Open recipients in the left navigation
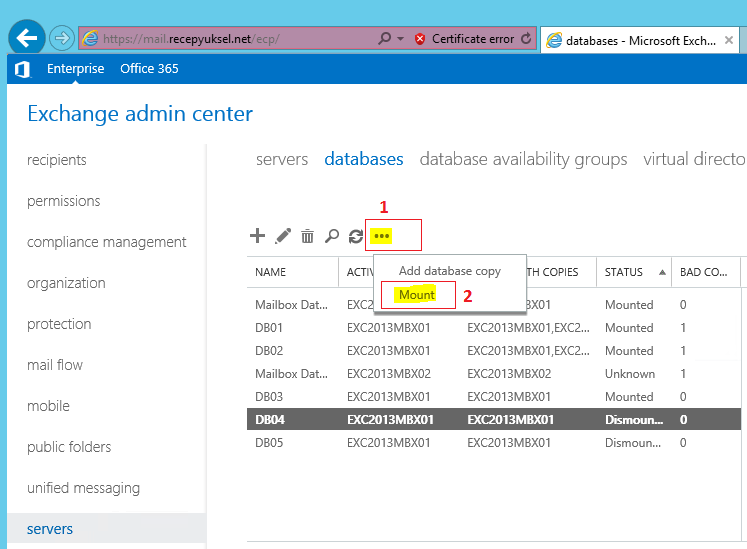Screen dimensions: 747x549 click(x=57, y=160)
